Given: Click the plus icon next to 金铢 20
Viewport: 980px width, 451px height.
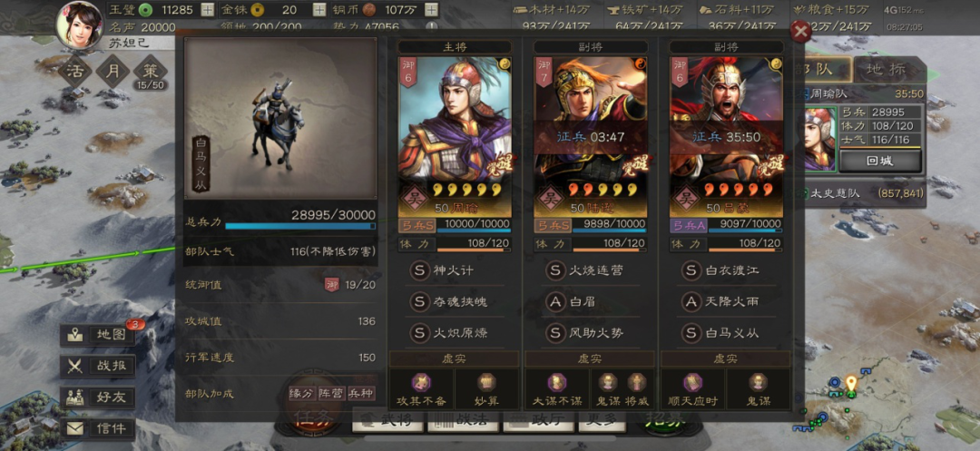Looking at the screenshot, I should (319, 9).
